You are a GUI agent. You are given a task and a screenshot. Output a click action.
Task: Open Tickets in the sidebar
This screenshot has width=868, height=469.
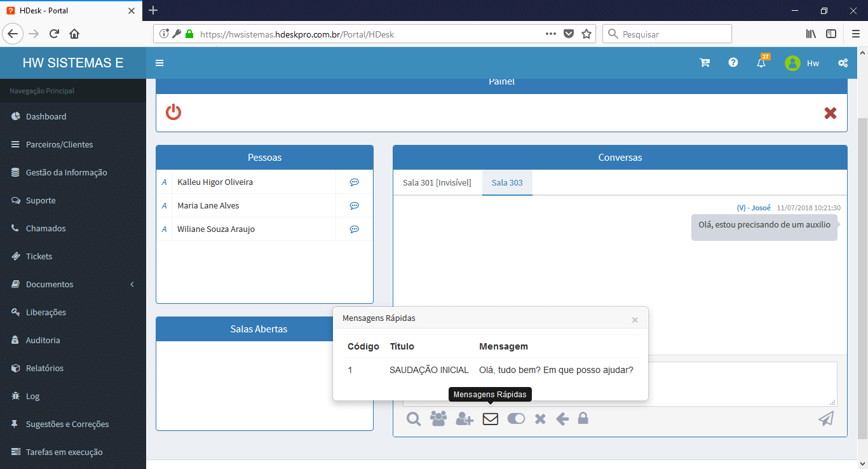(73, 256)
